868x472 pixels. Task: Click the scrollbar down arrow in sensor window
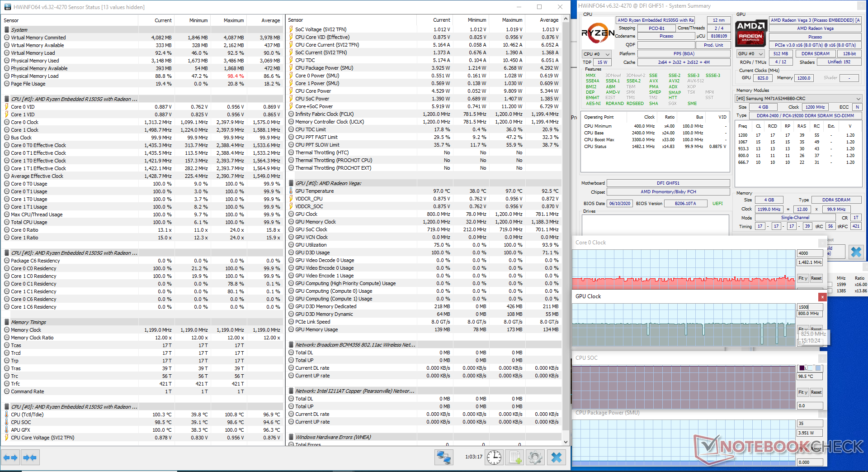click(566, 442)
